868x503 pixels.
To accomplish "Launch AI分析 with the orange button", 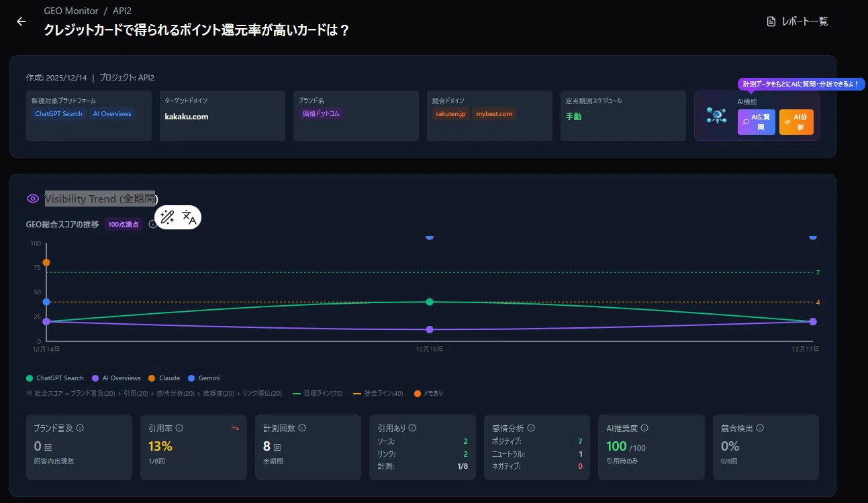I will (796, 122).
